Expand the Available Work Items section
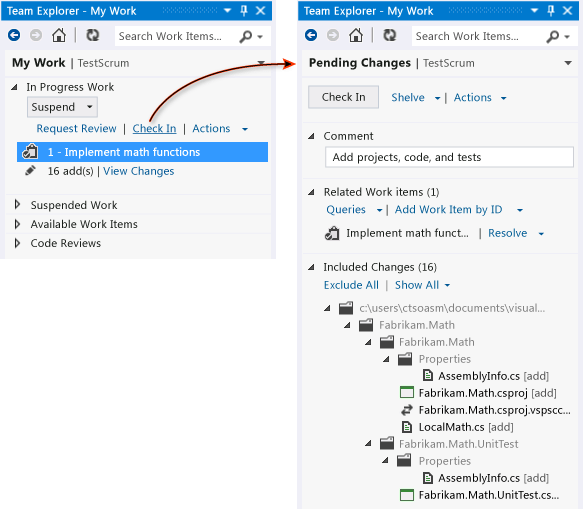Viewport: 583px width, 509px height. coord(17,224)
